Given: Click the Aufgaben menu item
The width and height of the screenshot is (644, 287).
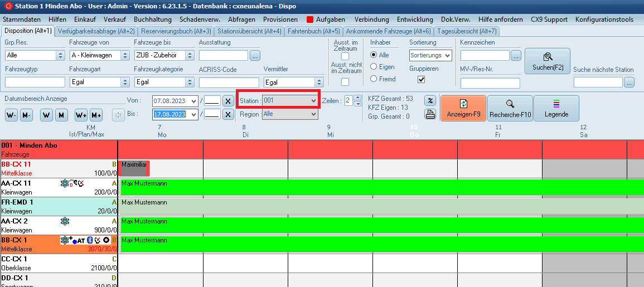Looking at the screenshot, I should click(326, 19).
